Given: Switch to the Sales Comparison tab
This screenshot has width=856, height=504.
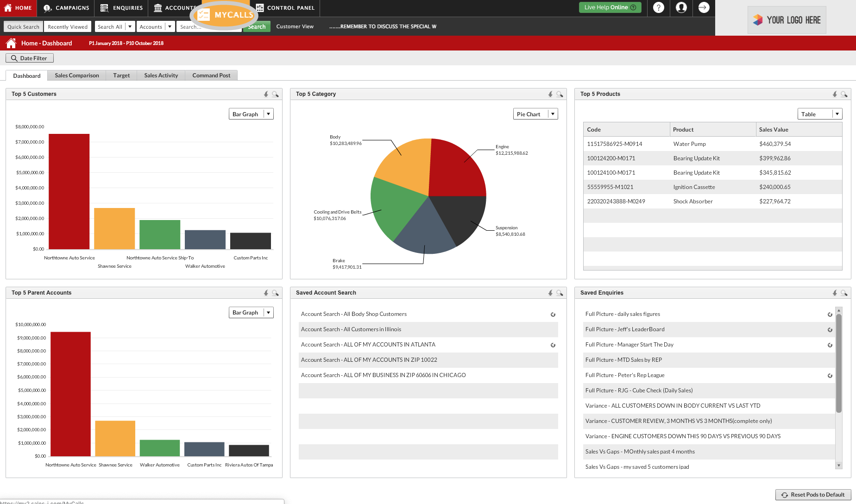Looking at the screenshot, I should tap(77, 76).
